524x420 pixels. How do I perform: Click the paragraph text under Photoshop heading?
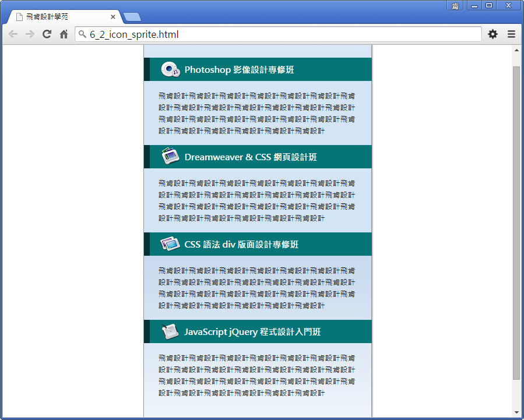(x=256, y=113)
